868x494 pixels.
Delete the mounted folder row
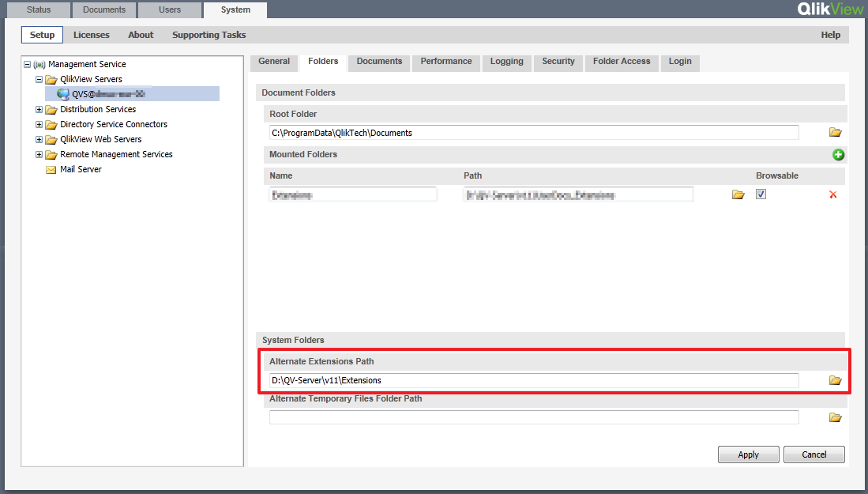point(832,194)
